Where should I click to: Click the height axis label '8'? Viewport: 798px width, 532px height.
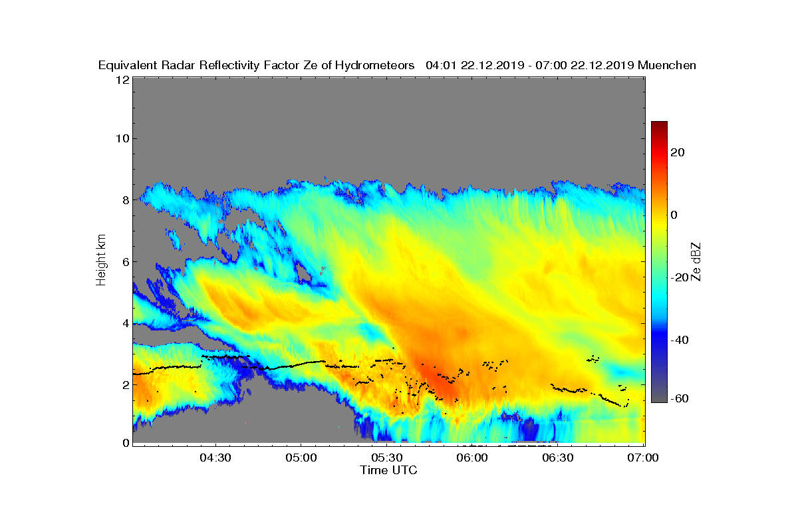click(125, 199)
